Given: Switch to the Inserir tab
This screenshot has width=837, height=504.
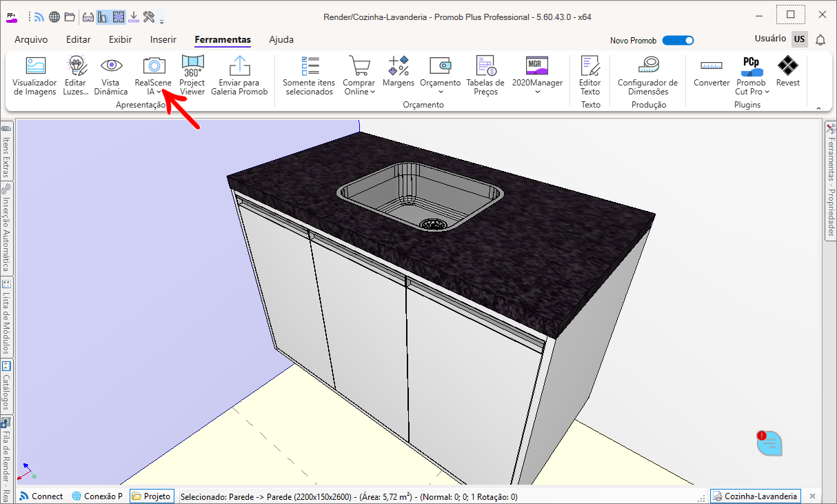Looking at the screenshot, I should coord(163,40).
